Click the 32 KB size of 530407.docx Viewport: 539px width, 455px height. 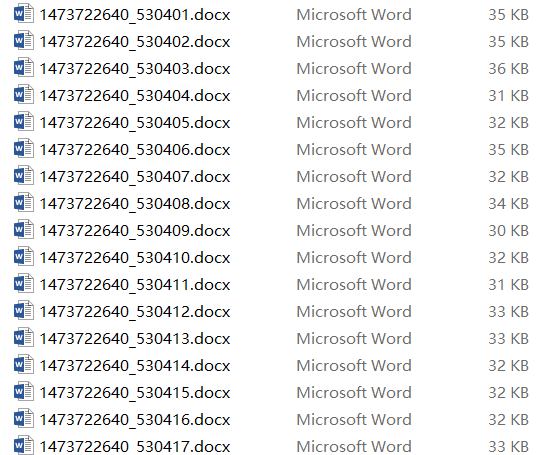point(508,177)
